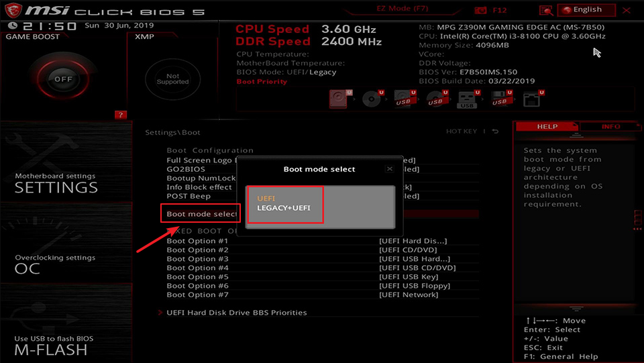Screen dimensions: 644x363
Task: Open Boot Option #7 value UEFI Network
Action: 409,295
